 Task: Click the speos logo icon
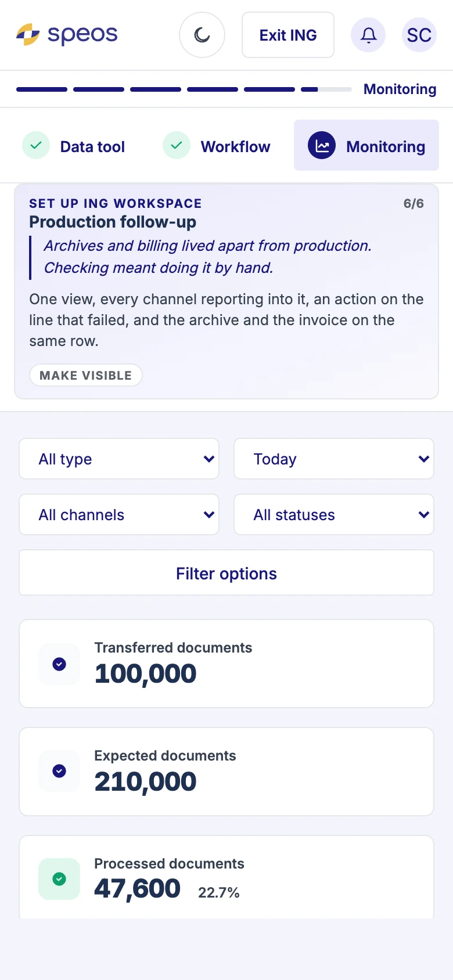pos(28,35)
